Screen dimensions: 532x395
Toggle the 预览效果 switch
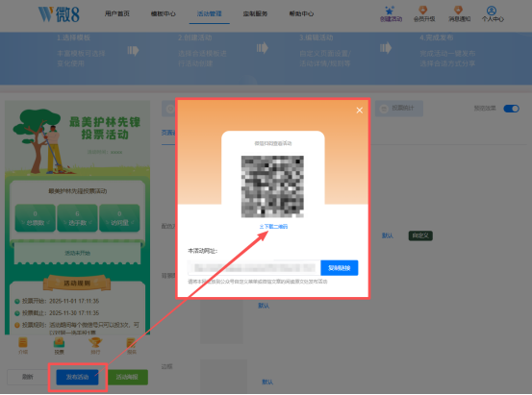coord(511,109)
